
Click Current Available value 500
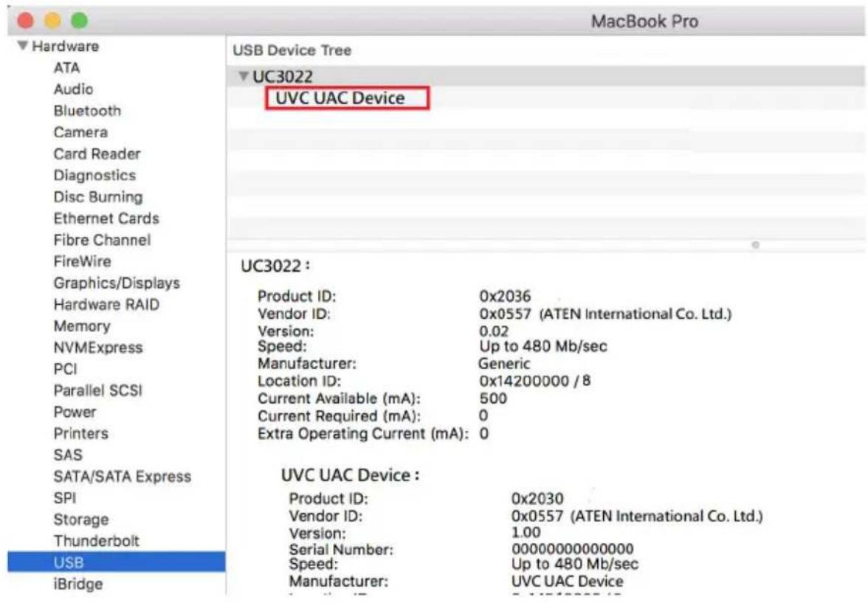pos(493,399)
